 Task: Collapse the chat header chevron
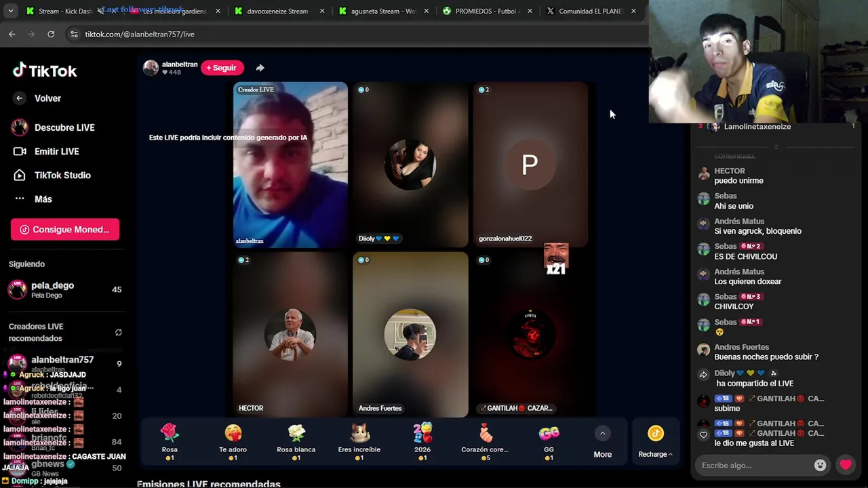click(776, 146)
